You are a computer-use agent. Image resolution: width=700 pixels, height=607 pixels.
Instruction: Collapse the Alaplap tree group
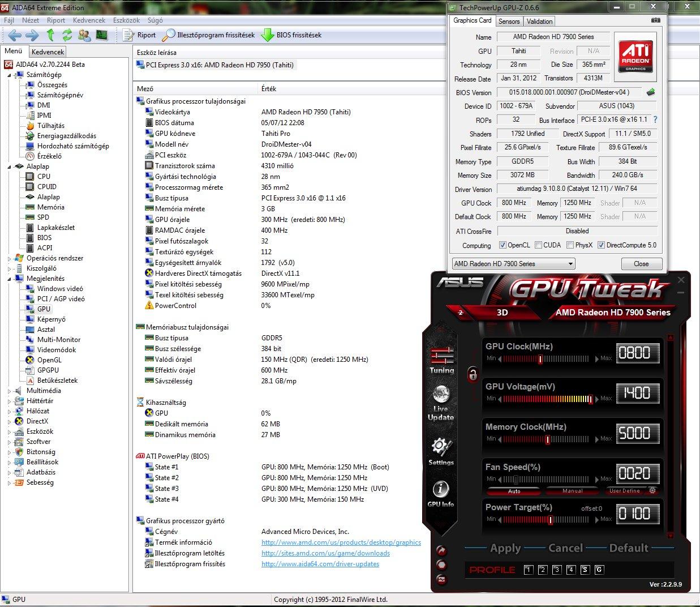point(10,166)
